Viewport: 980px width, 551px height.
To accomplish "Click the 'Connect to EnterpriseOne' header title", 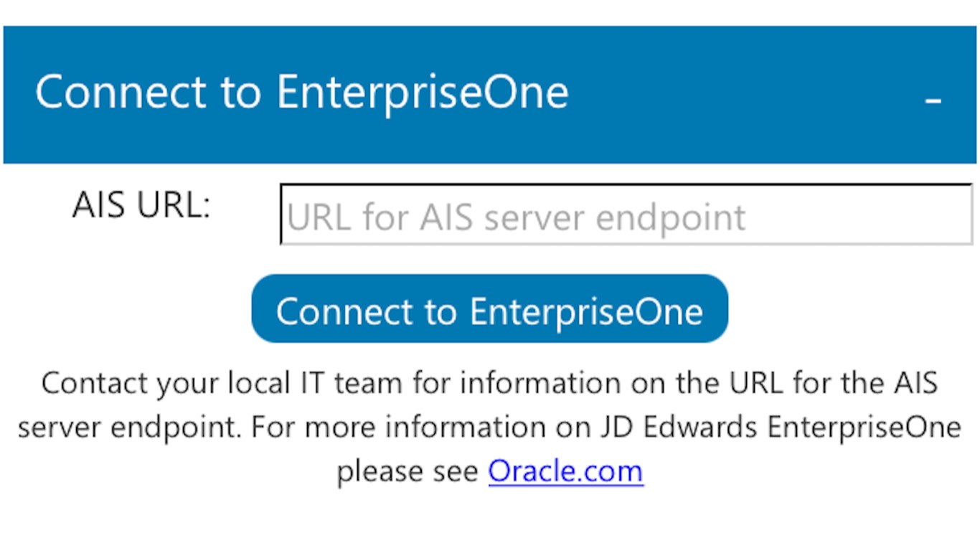I will [301, 93].
